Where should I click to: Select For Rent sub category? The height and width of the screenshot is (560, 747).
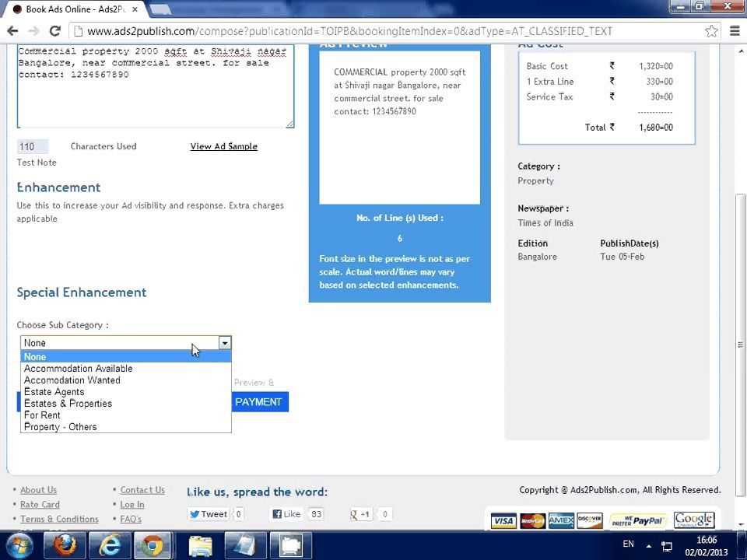pos(42,415)
